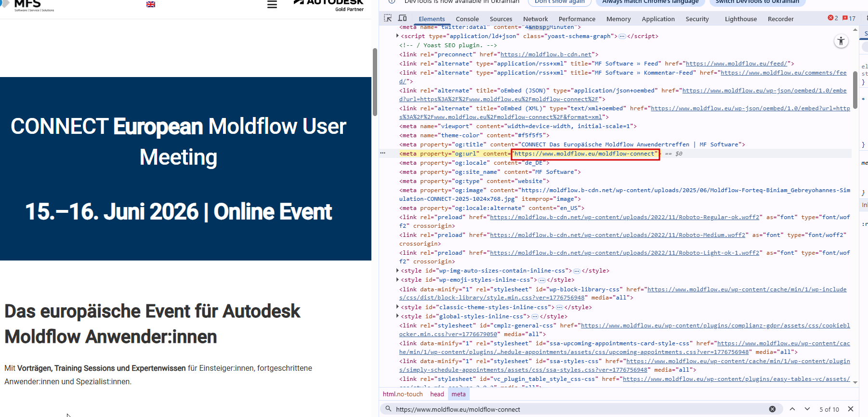868x417 pixels.
Task: Click "Always match Chrome's language" button
Action: point(650,2)
